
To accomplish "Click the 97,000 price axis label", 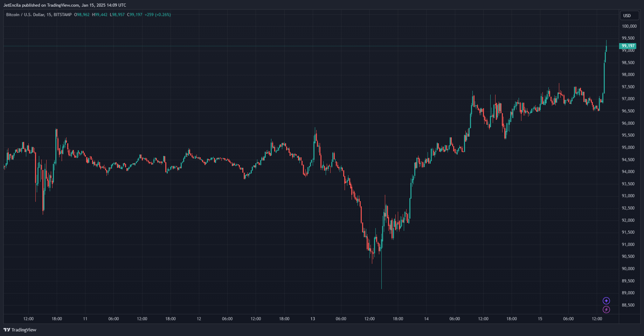I will 628,99.
